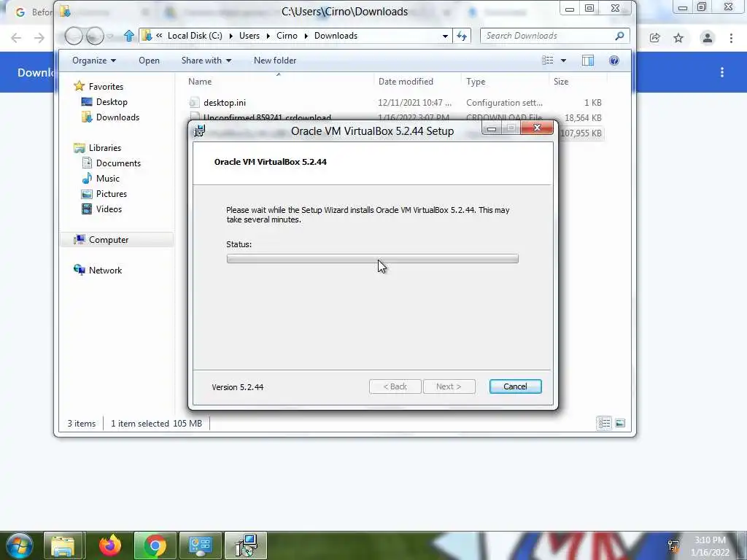Open the Videos library

102,209
